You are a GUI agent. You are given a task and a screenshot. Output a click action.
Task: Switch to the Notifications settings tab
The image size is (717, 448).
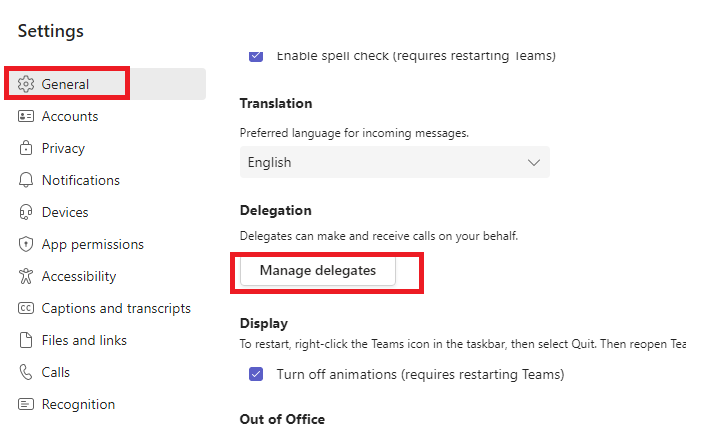[81, 180]
